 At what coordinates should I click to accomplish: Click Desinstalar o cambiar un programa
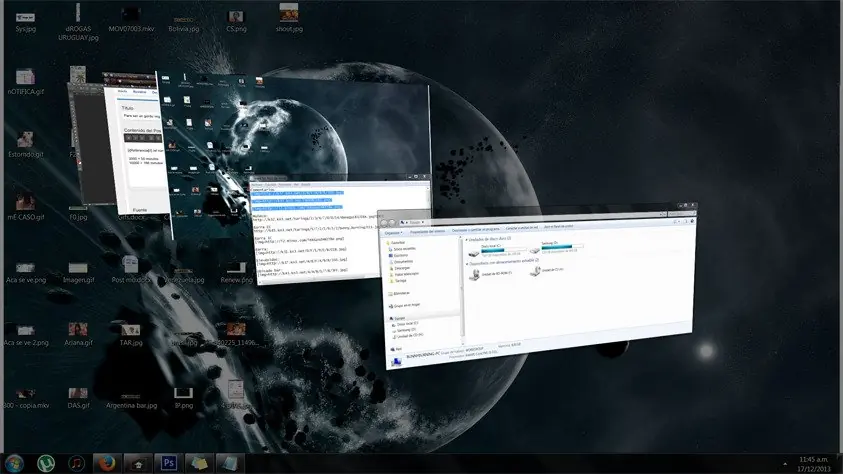(475, 229)
